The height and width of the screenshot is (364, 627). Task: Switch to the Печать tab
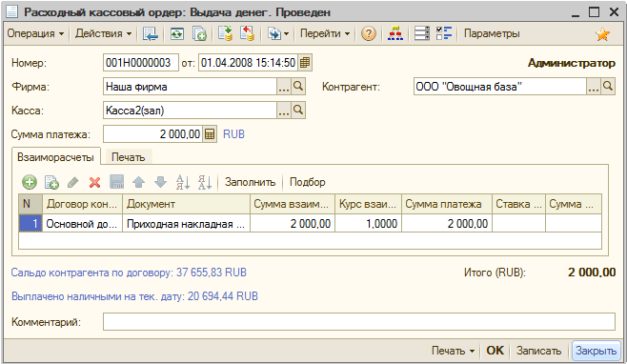click(x=128, y=157)
